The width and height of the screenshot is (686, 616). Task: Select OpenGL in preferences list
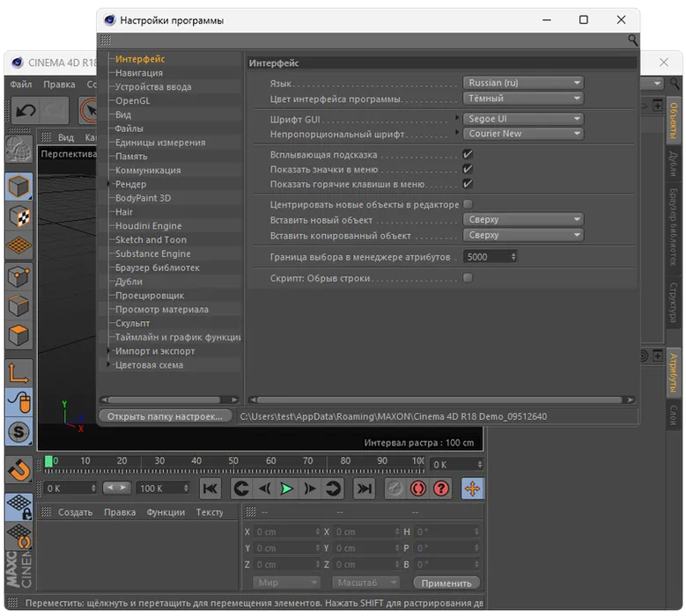pyautogui.click(x=133, y=100)
